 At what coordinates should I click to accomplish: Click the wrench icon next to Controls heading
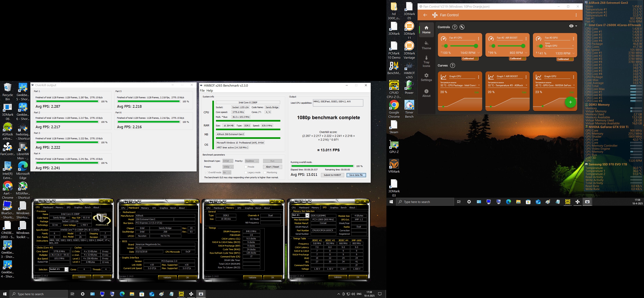click(462, 27)
